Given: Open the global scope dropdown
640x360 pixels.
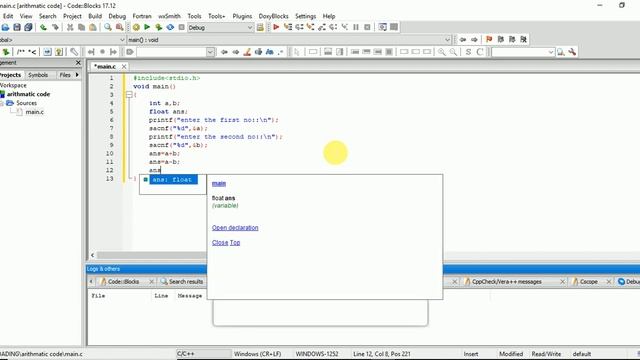Looking at the screenshot, I should 122,40.
